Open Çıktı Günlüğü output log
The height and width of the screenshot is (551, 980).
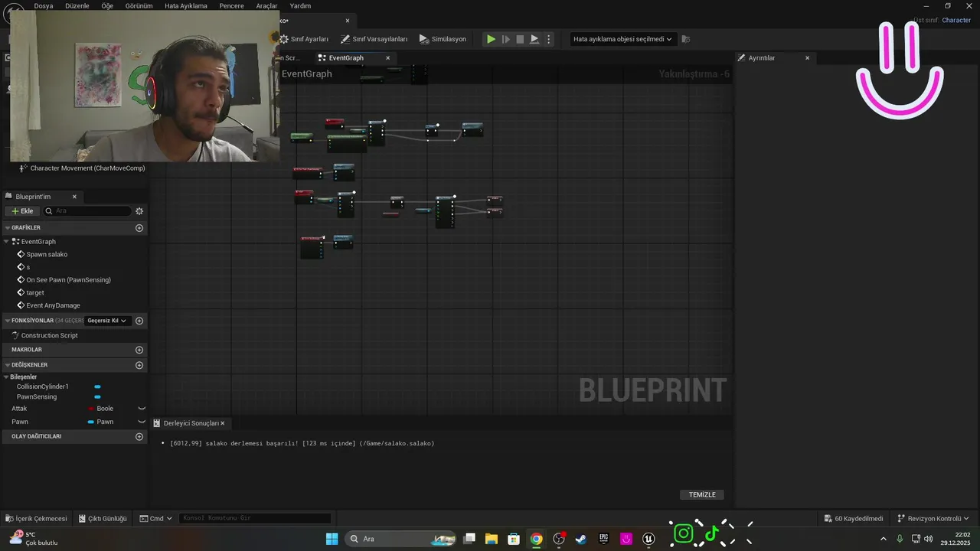coord(102,519)
